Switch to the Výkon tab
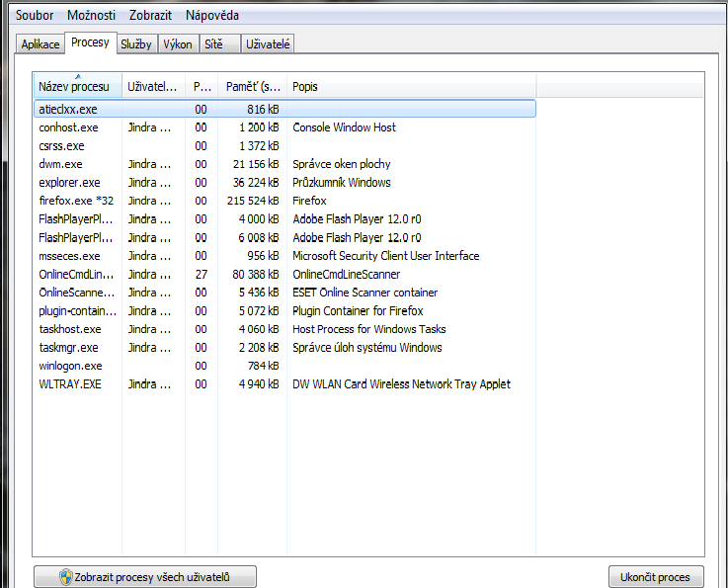The image size is (728, 588). 178,44
